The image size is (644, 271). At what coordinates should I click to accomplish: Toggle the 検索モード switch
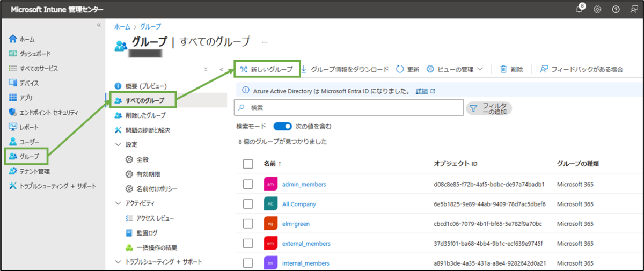[x=282, y=127]
